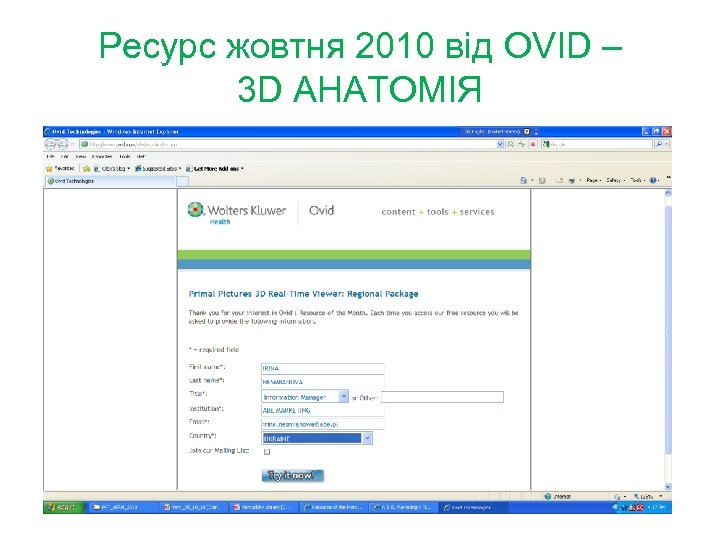Click inside the Institution field

pyautogui.click(x=322, y=410)
